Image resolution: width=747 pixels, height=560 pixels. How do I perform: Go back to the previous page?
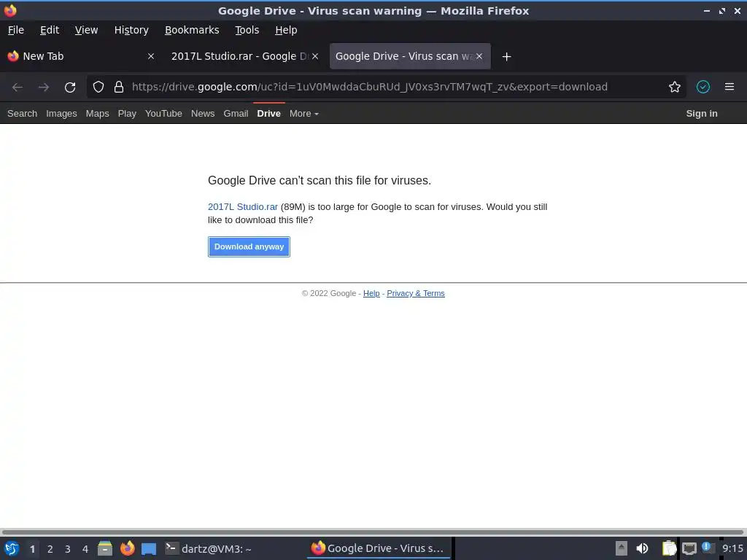tap(18, 87)
